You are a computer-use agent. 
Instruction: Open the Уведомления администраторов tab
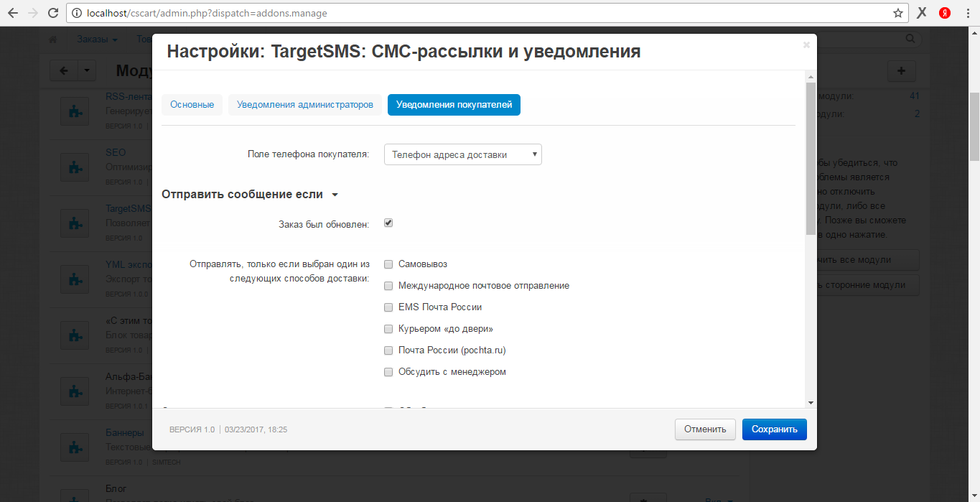(x=305, y=105)
